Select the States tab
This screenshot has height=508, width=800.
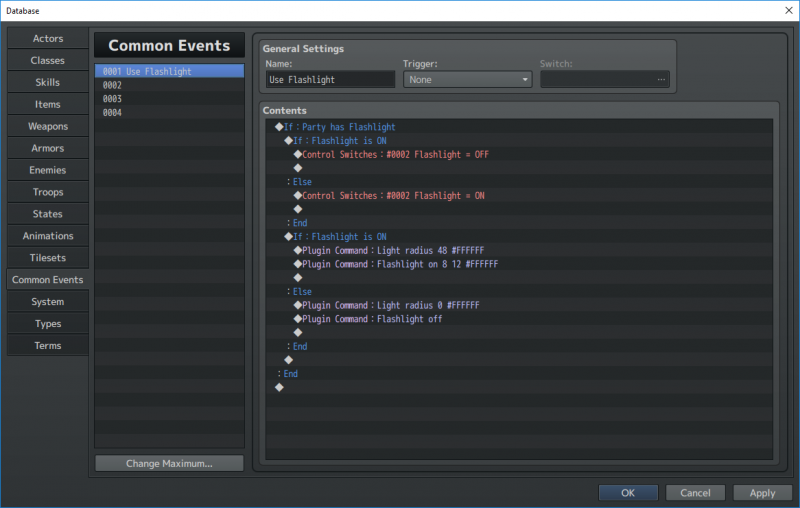(48, 214)
